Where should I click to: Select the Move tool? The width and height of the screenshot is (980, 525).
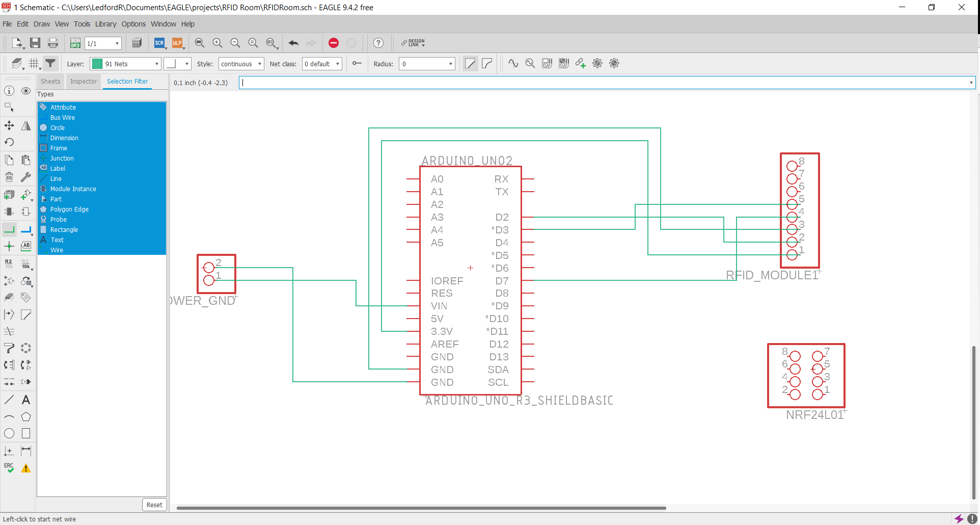click(9, 125)
